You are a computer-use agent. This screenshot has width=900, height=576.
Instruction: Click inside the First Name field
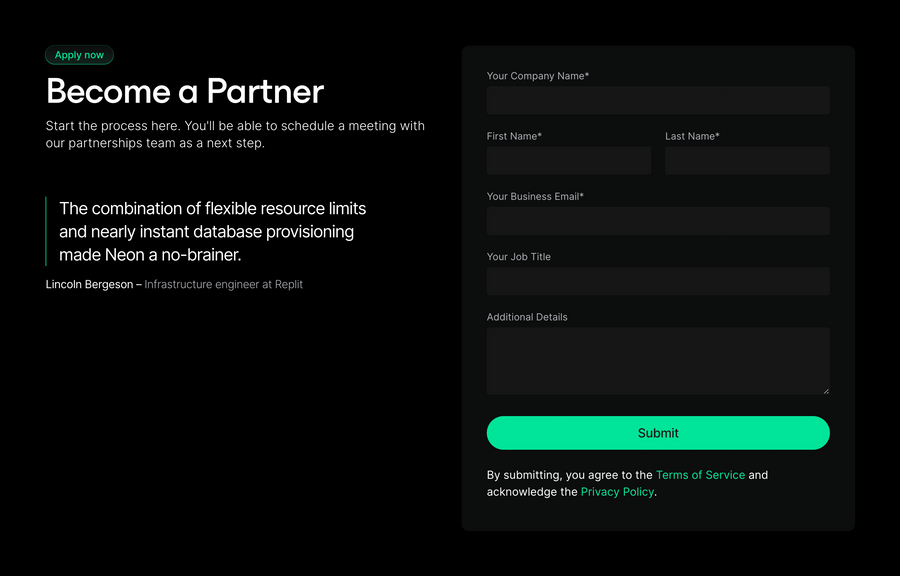pyautogui.click(x=568, y=161)
